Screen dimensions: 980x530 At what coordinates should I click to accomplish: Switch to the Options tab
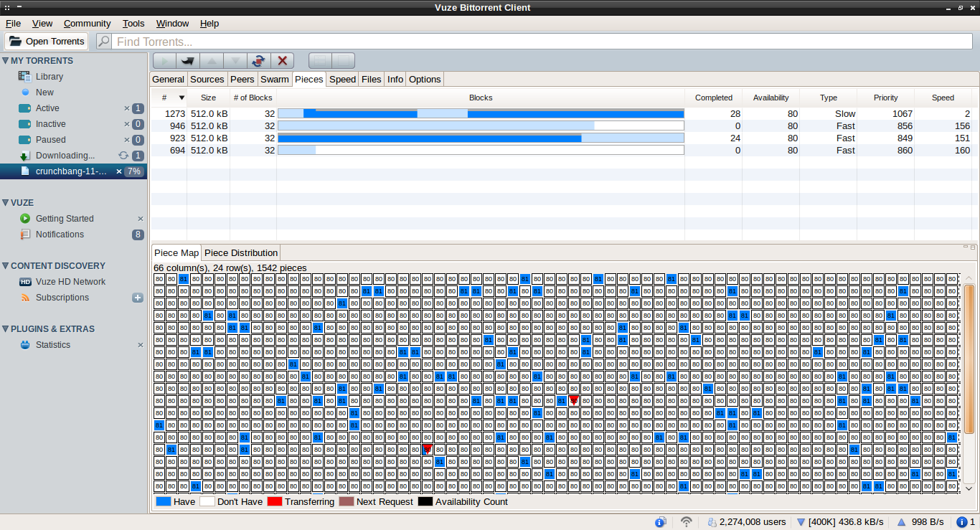(425, 79)
